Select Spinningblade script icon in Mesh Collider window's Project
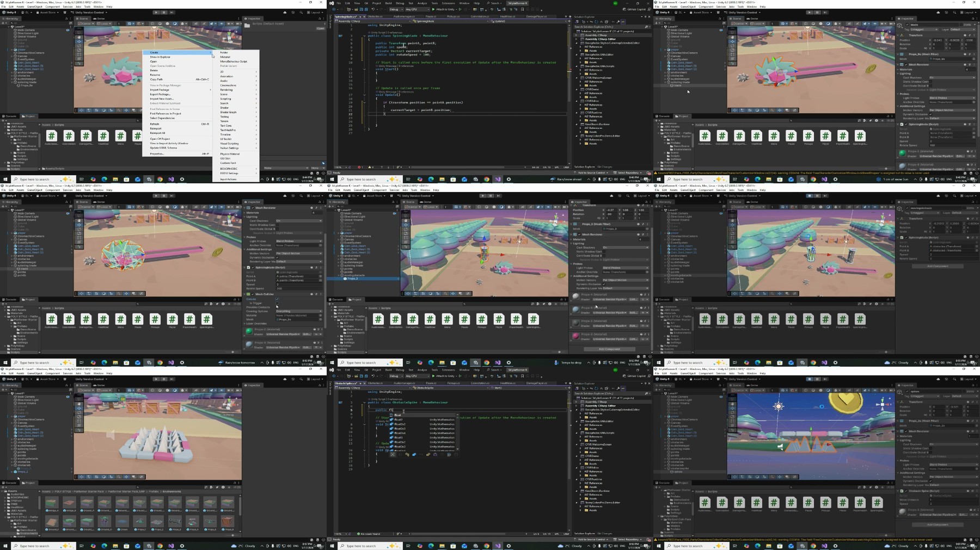The image size is (980, 550). [207, 319]
